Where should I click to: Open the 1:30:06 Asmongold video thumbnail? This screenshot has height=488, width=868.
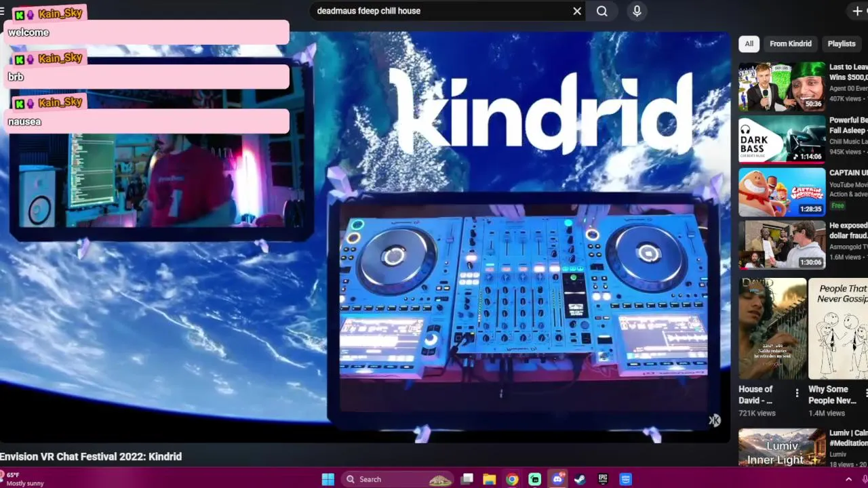tap(782, 245)
